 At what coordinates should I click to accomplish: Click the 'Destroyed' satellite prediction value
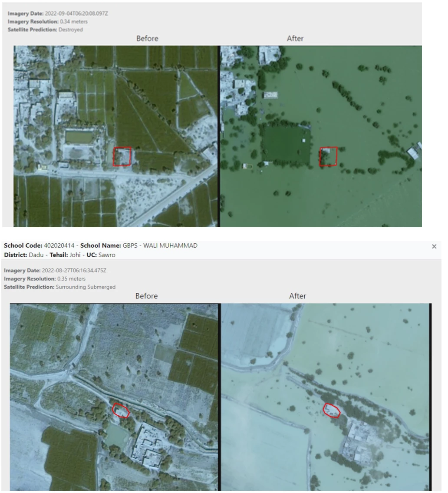click(x=71, y=30)
